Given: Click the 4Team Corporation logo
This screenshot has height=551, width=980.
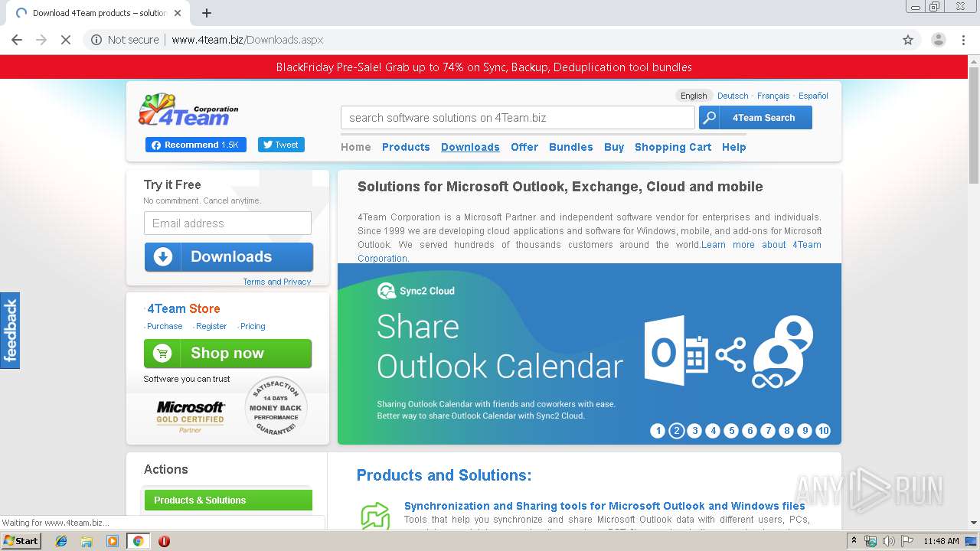Looking at the screenshot, I should (x=188, y=109).
